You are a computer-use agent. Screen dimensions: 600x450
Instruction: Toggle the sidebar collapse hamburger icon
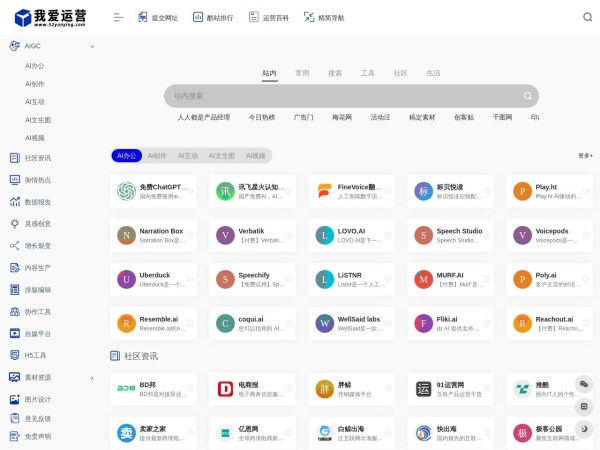118,17
